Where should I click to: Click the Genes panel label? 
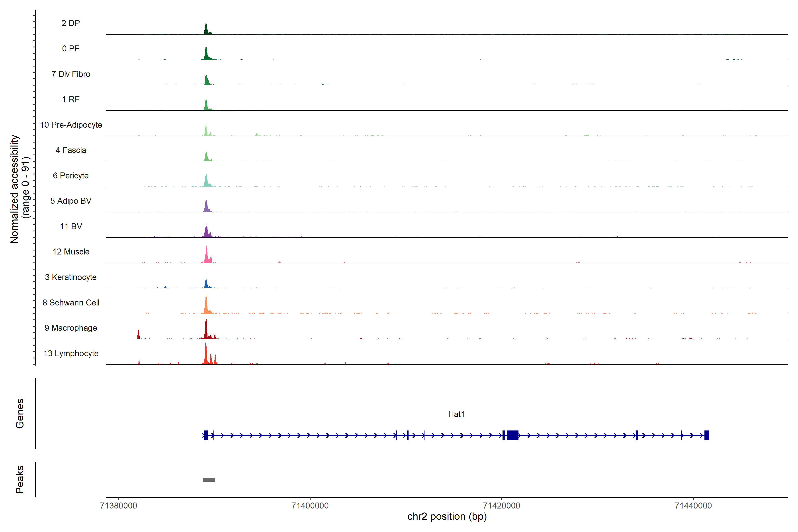[x=20, y=414]
